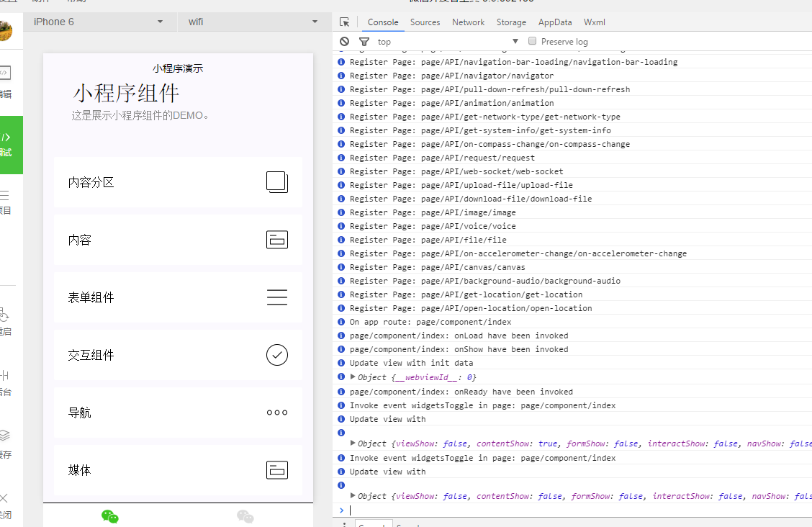812x527 pixels.
Task: Open the 内容分区 list item
Action: 178,182
